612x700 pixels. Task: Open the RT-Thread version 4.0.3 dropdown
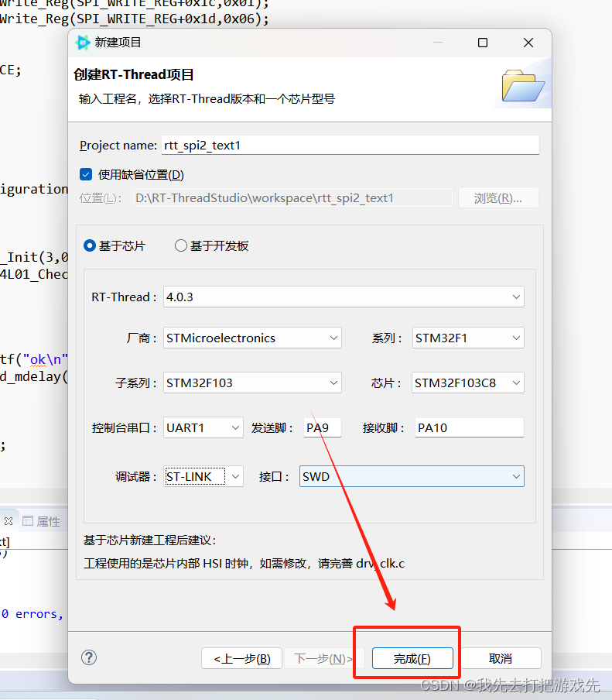(344, 297)
